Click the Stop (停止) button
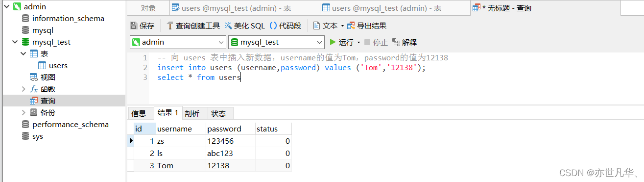 (376, 42)
